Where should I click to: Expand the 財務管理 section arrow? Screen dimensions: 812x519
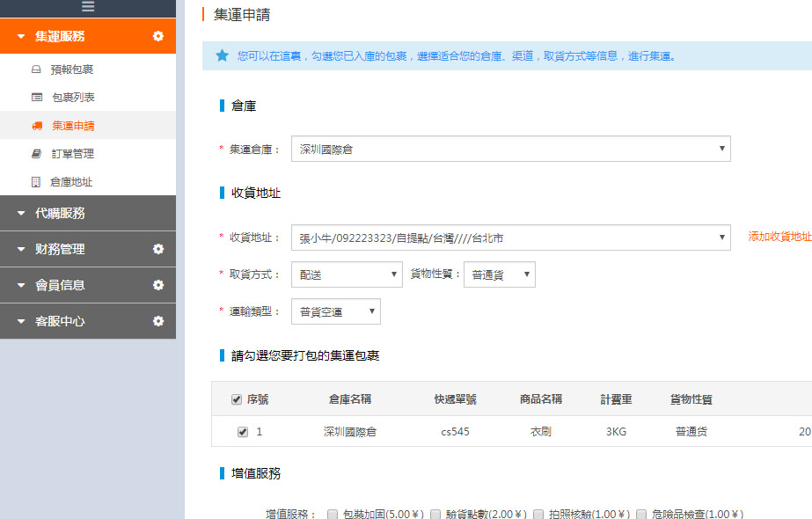tap(21, 249)
